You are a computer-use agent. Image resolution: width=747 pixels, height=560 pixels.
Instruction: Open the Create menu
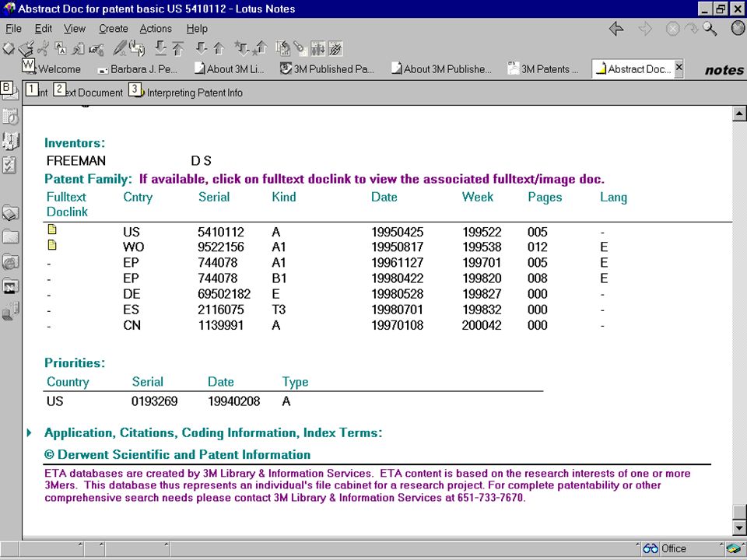[114, 29]
